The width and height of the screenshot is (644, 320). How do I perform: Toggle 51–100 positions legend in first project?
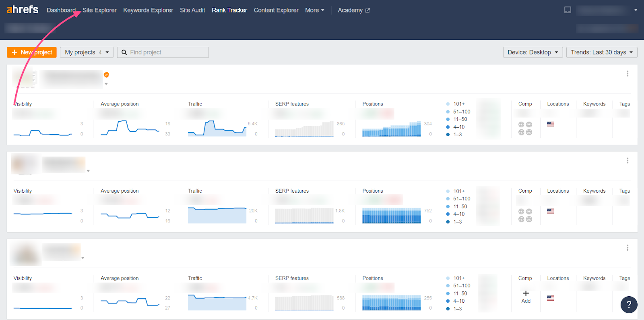tap(458, 112)
